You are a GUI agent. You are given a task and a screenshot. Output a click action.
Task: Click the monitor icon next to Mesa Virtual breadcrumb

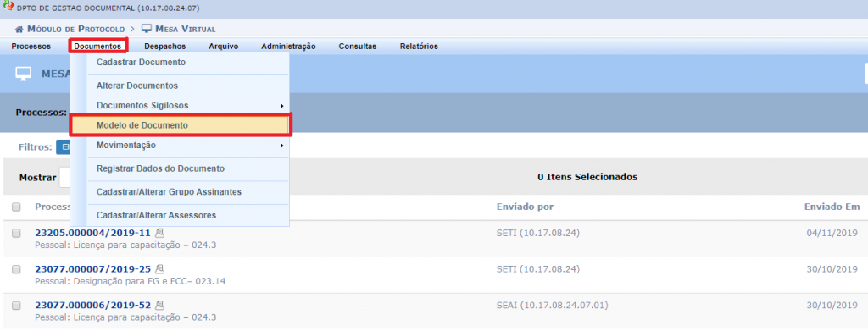click(146, 28)
